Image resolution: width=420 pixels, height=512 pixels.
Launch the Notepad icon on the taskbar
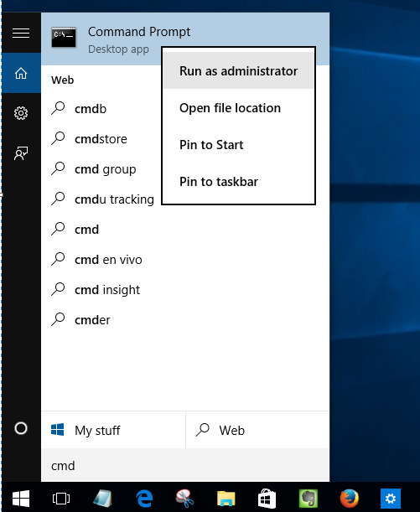point(102,499)
